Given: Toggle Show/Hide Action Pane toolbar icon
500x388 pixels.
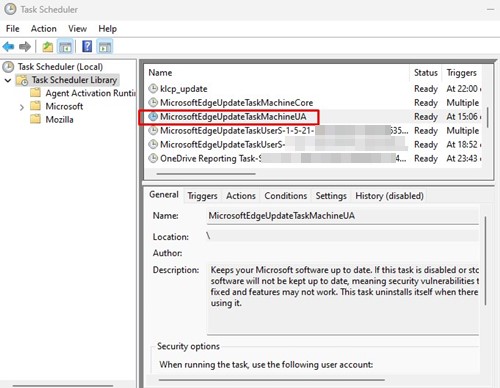Looking at the screenshot, I should tap(105, 47).
